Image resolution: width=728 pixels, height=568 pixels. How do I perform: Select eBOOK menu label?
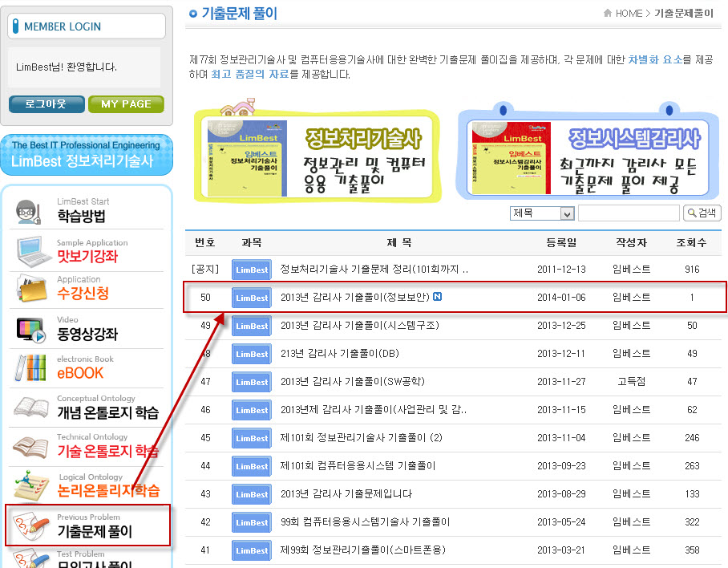point(80,373)
